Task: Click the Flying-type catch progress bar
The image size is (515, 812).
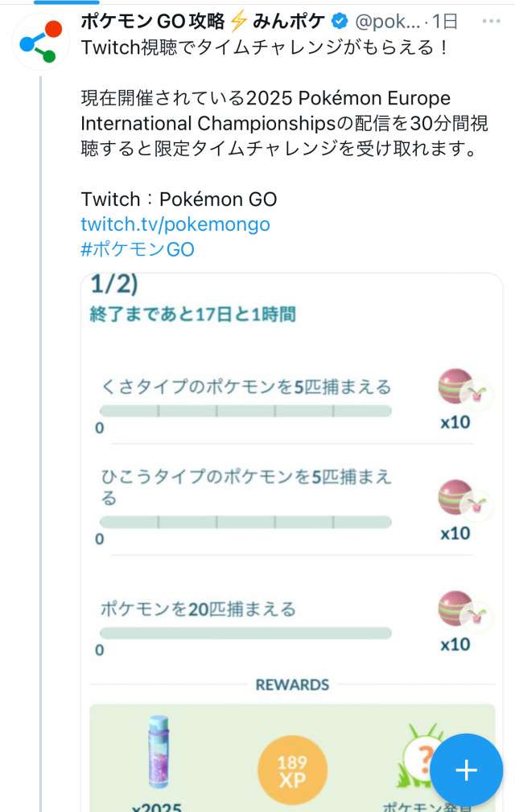Action: [245, 522]
